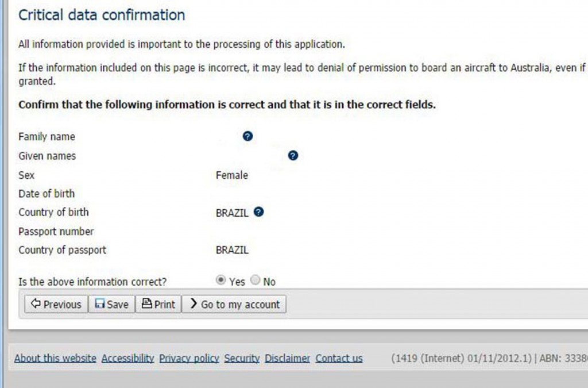
Task: Visit the Security footer link
Action: [242, 358]
